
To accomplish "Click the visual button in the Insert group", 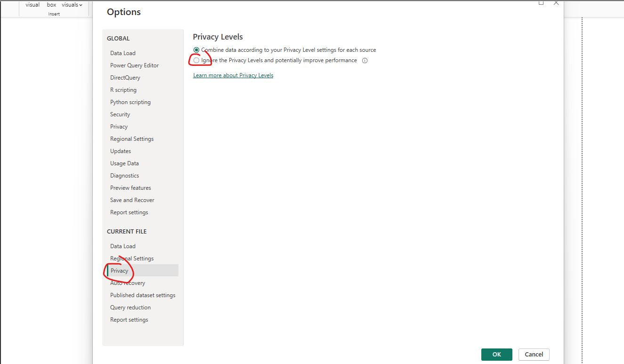I will (32, 5).
